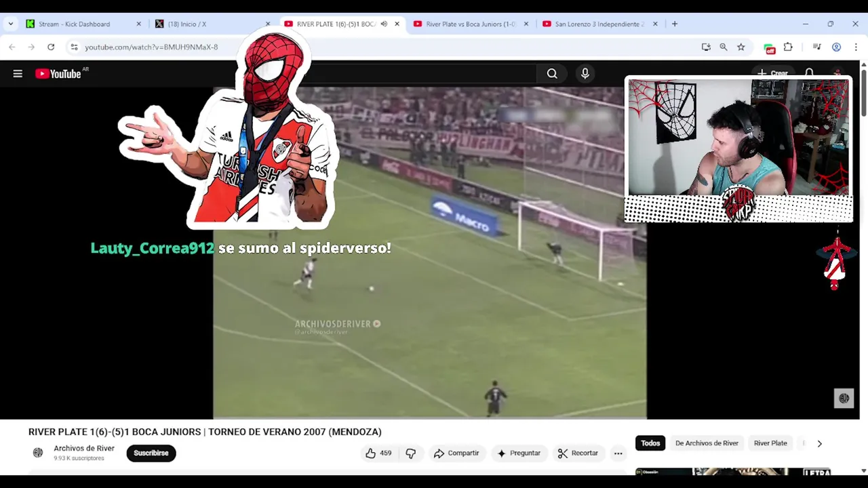Viewport: 868px width, 488px height.
Task: Go to the YouTube home logo
Action: [58, 74]
